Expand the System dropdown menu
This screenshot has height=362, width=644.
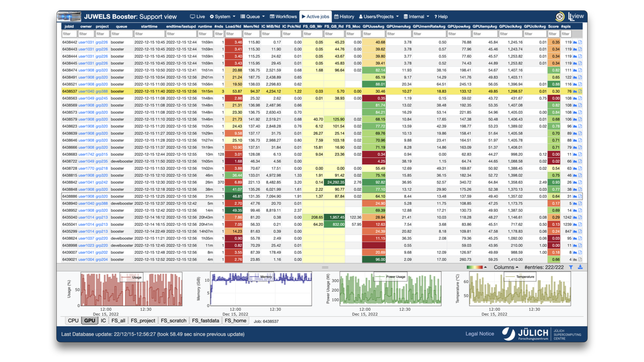click(222, 17)
